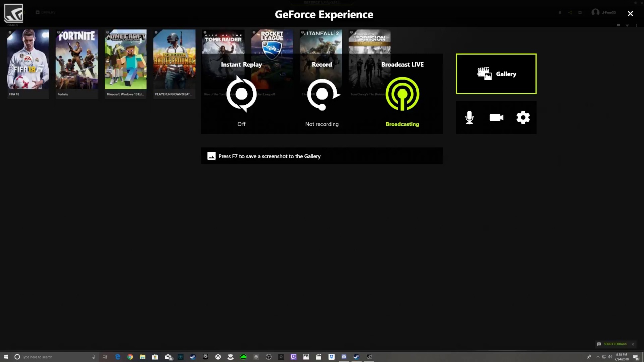Open the network icon in system tray
The width and height of the screenshot is (644, 362).
[x=604, y=357]
